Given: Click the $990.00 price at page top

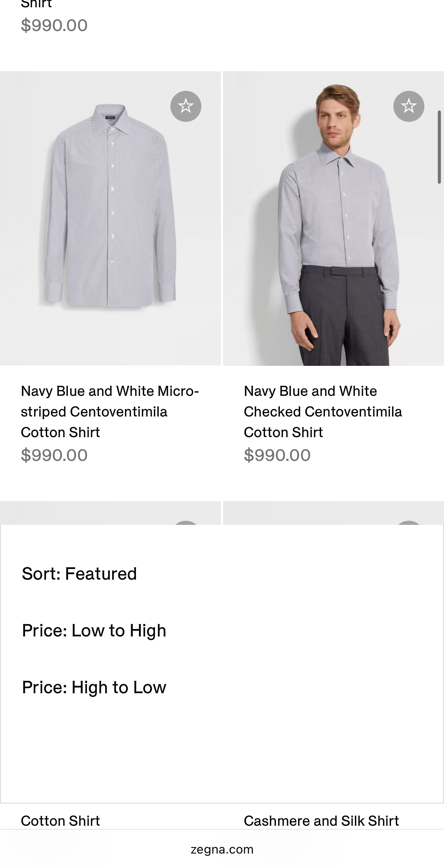Looking at the screenshot, I should (54, 25).
